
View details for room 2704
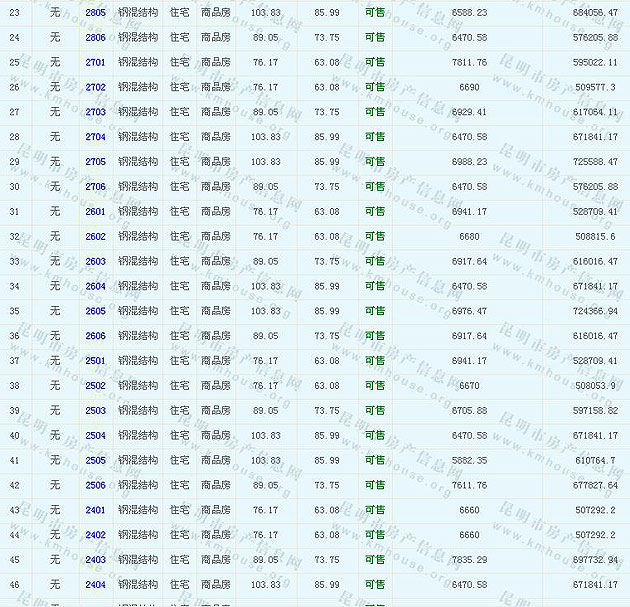coord(95,137)
